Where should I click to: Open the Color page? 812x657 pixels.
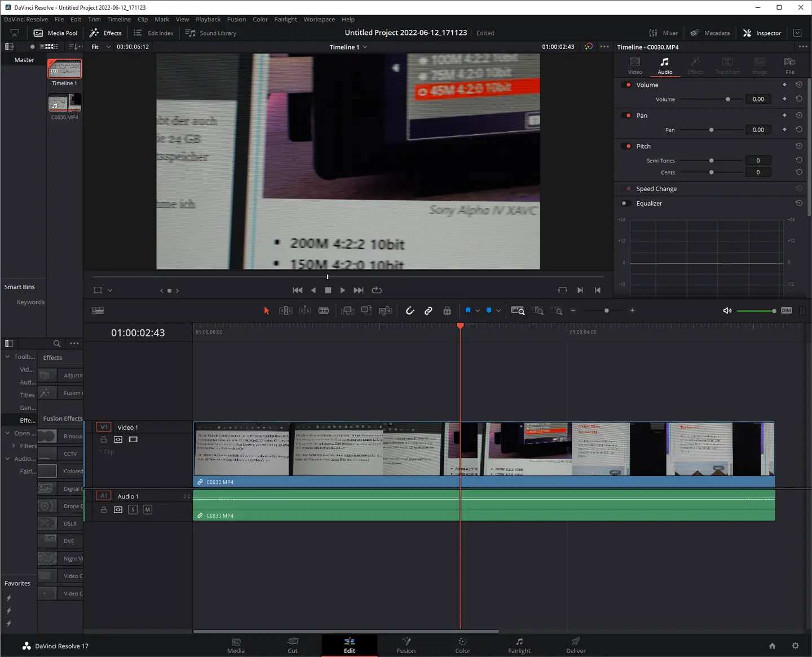click(462, 646)
